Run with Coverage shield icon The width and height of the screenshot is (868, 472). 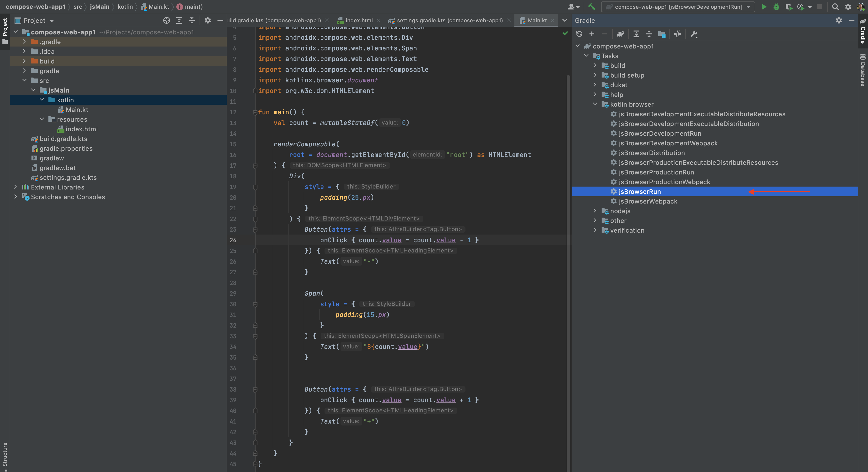[789, 7]
